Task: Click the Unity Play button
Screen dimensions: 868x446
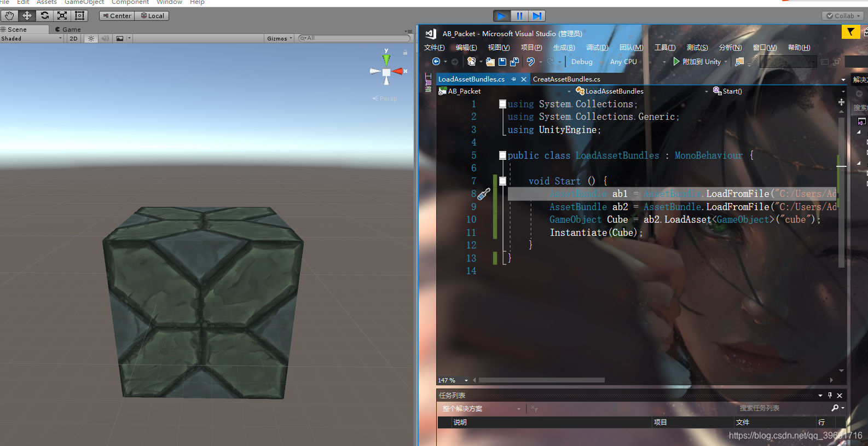Action: tap(501, 16)
